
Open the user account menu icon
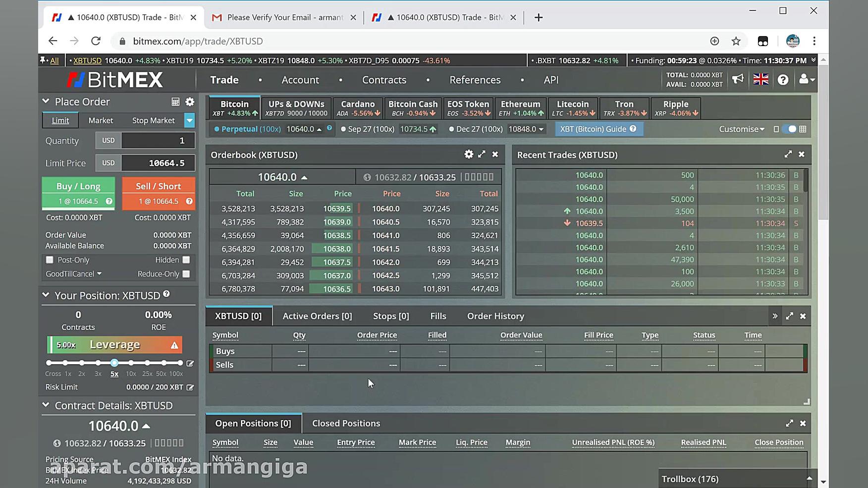click(x=806, y=79)
